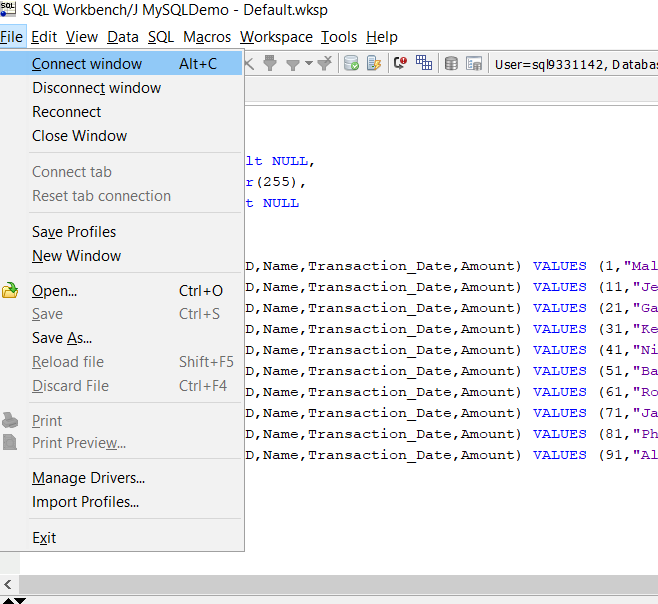
Task: Click Save Profiles menu item
Action: (74, 232)
